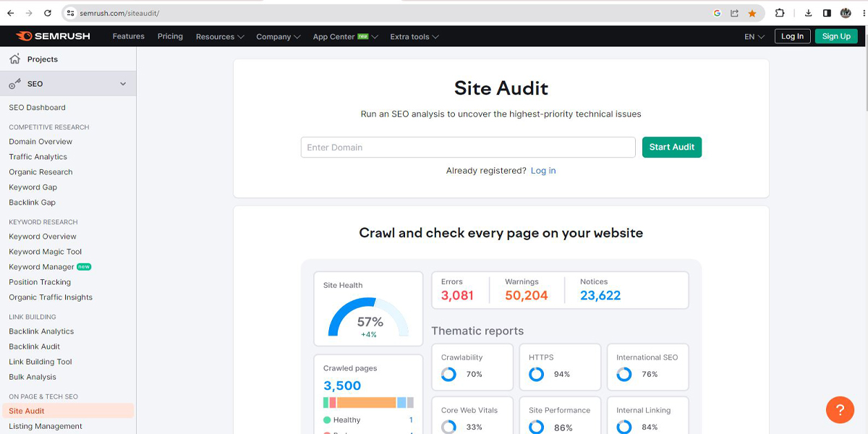The width and height of the screenshot is (868, 434).
Task: Open the EN language selector
Action: tap(754, 36)
